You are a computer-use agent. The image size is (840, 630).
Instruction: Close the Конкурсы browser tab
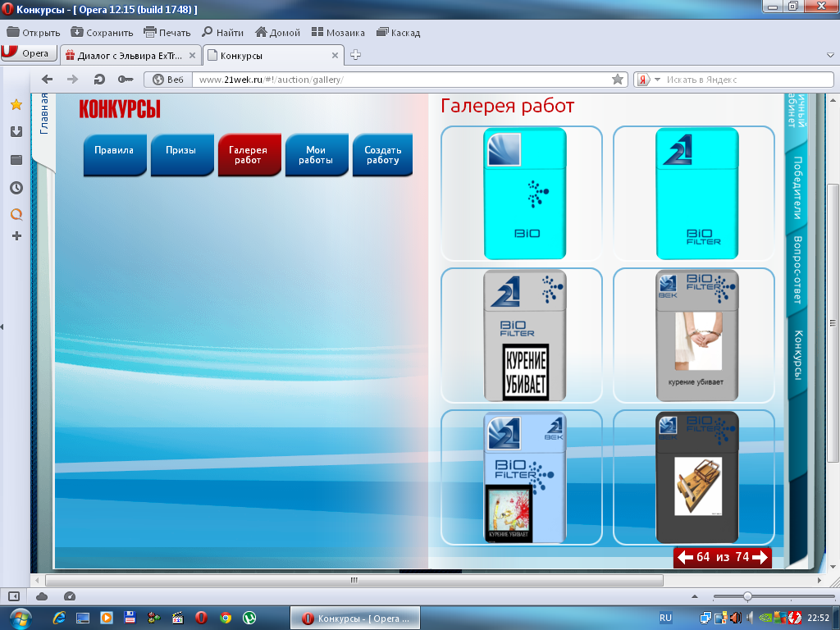(335, 55)
